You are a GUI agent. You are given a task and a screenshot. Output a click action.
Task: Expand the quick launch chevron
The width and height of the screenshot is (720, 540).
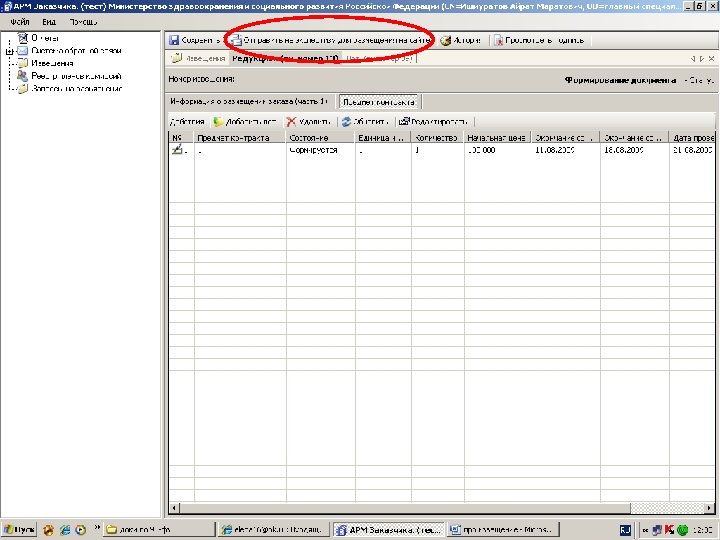tap(97, 528)
